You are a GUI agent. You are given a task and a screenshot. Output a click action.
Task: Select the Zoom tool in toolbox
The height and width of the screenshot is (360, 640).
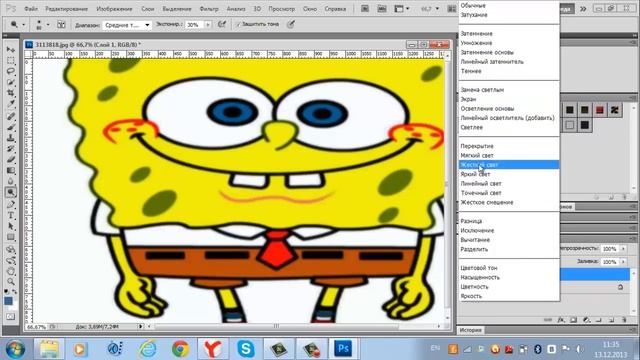11,282
